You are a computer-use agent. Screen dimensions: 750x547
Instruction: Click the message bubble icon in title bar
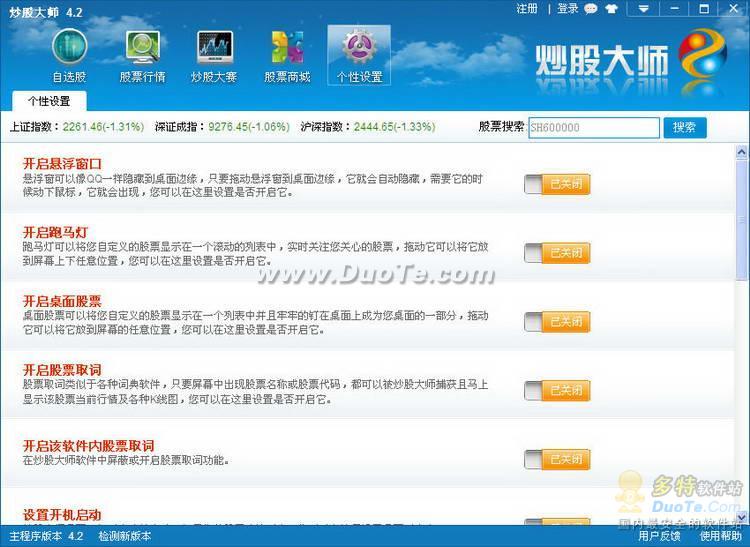tap(591, 9)
